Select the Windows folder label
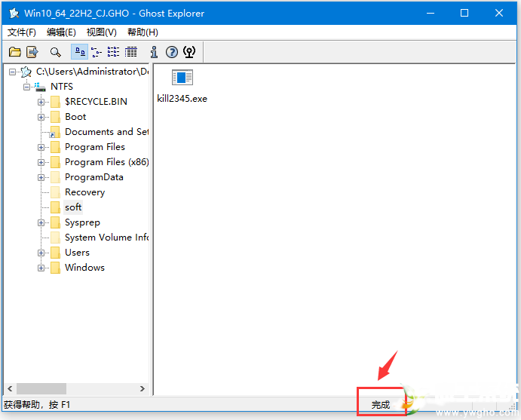The image size is (521, 420). 84,268
